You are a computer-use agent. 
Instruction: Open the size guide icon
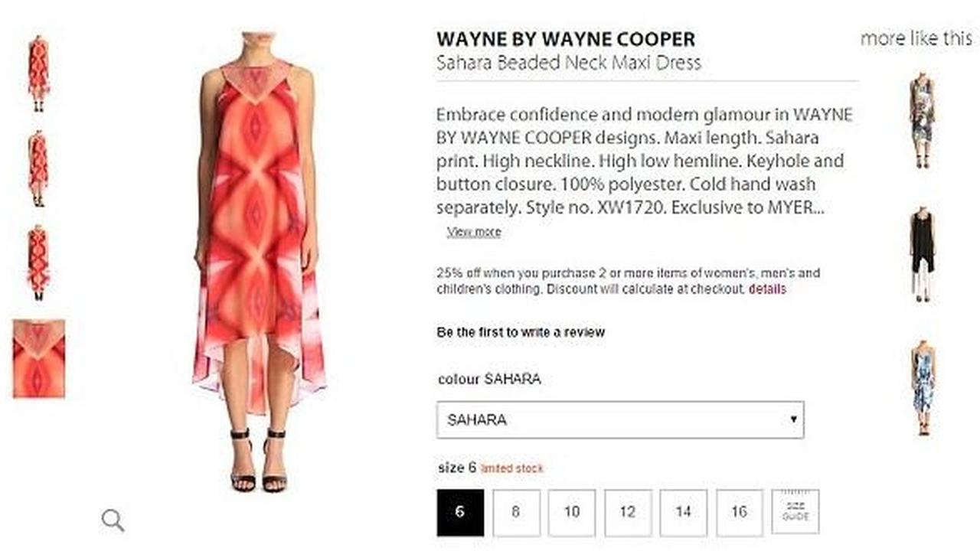(795, 512)
